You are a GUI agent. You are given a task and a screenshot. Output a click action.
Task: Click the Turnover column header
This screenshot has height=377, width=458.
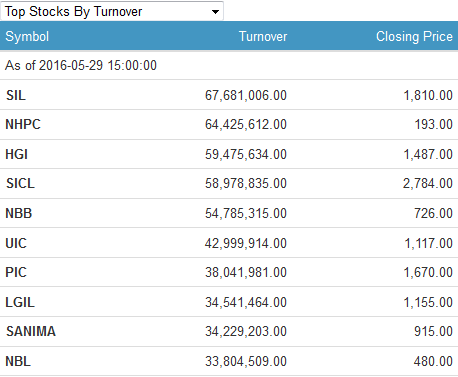click(x=263, y=36)
